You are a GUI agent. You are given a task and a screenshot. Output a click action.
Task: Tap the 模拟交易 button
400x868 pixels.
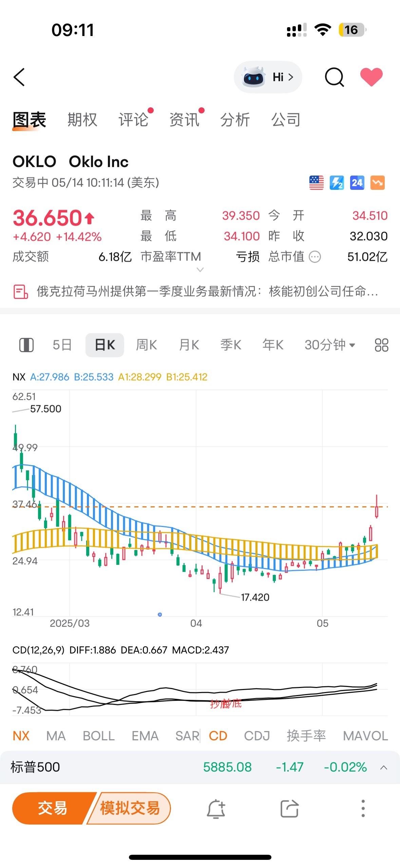point(130,808)
